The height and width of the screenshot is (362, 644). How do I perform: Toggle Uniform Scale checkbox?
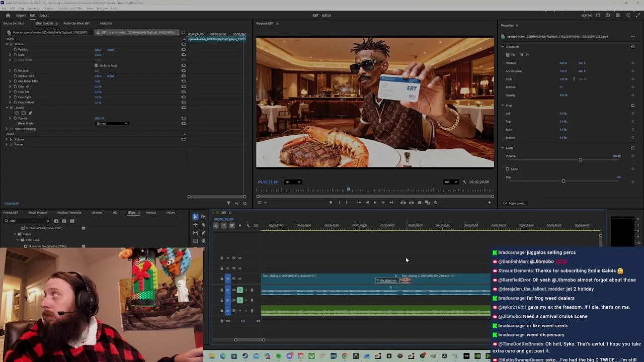pos(96,65)
